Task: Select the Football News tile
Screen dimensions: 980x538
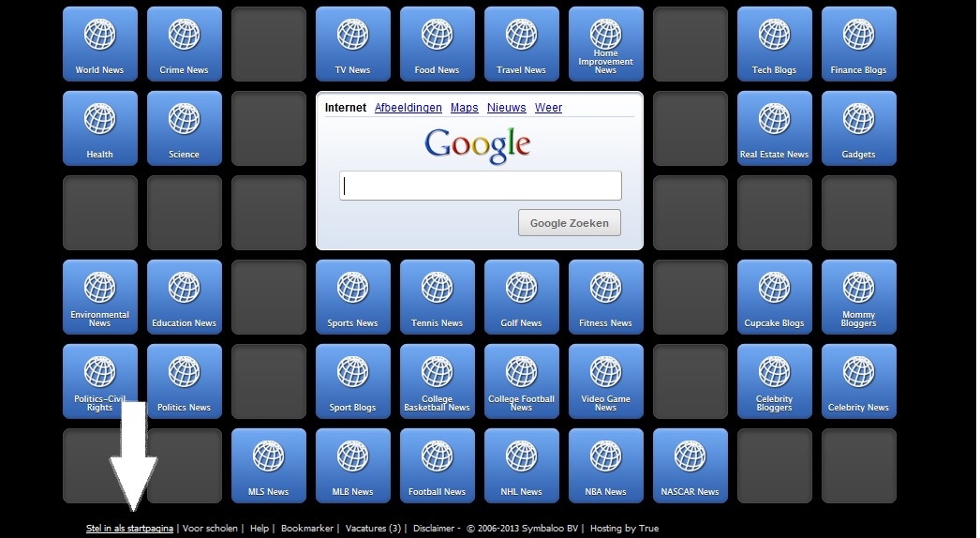Action: [438, 466]
